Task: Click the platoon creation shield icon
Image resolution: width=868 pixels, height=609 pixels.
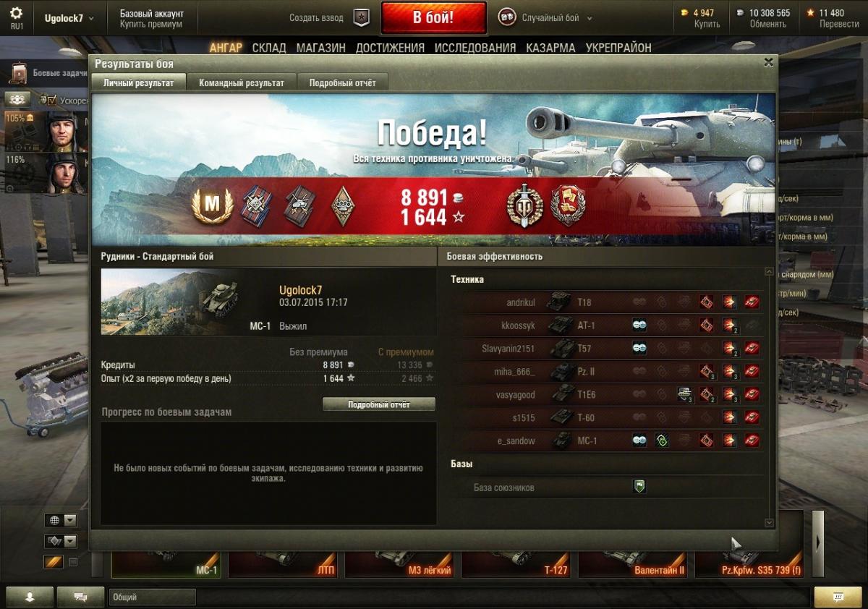Action: [x=361, y=18]
